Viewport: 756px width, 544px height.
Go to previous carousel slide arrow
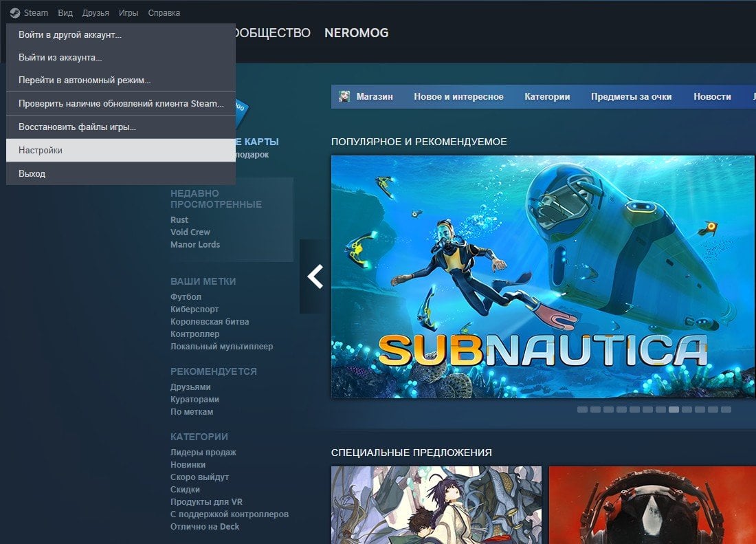(x=315, y=276)
